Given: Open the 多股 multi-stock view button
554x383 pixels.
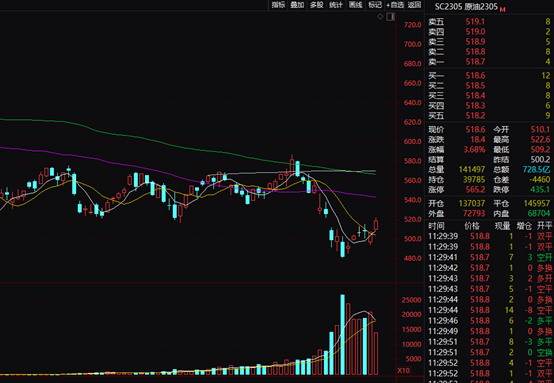Looking at the screenshot, I should [317, 5].
